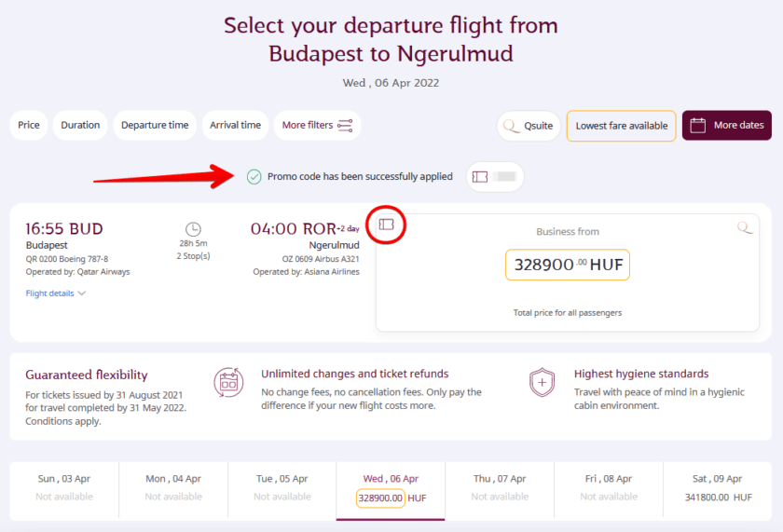Click the green promo code success checkmark
The height and width of the screenshot is (532, 783).
click(254, 176)
